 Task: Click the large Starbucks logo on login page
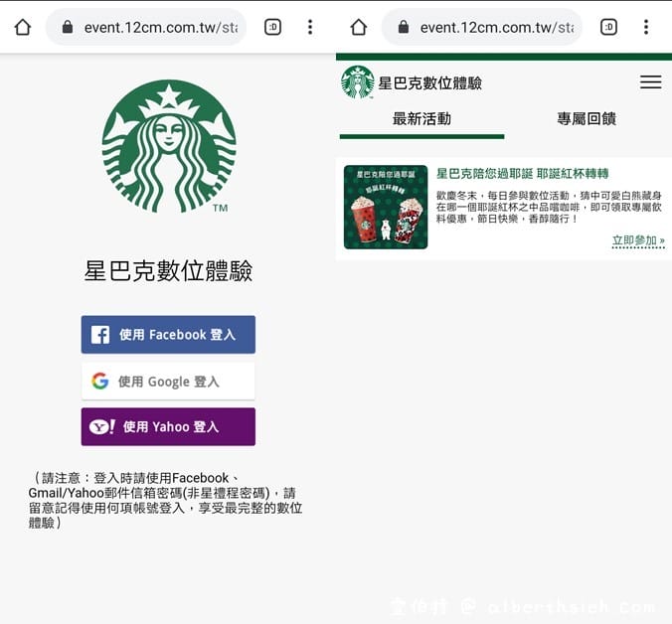pyautogui.click(x=169, y=146)
